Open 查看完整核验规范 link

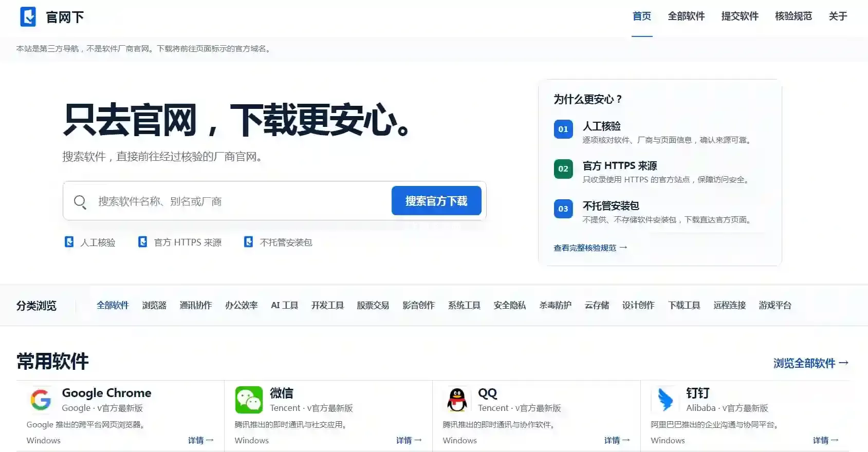[x=590, y=248]
